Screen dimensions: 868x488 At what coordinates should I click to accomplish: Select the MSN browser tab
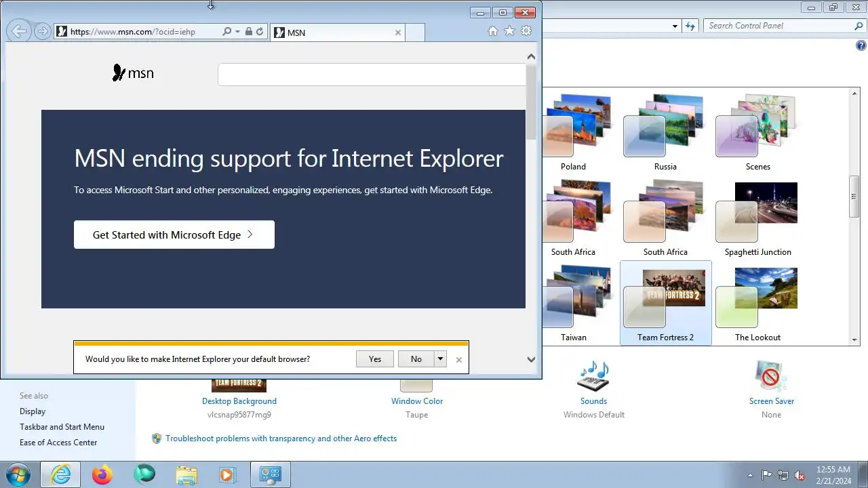coord(338,33)
